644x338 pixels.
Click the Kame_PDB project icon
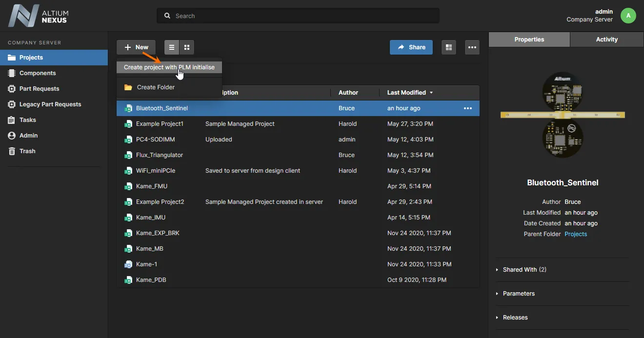128,280
